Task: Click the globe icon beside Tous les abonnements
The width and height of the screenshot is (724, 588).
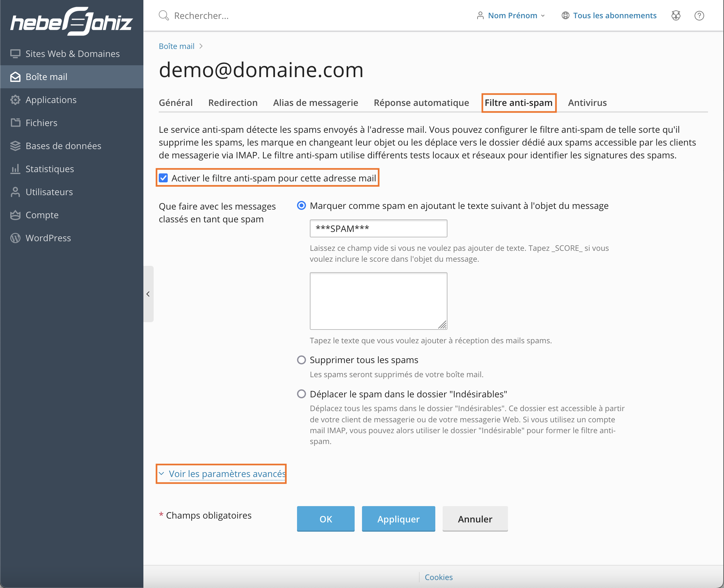Action: (565, 16)
